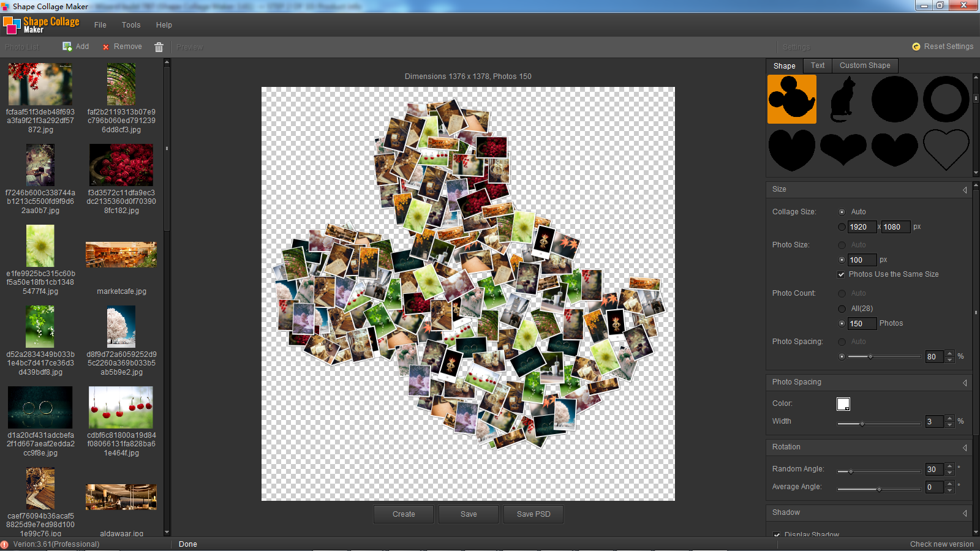Viewport: 980px width, 551px height.
Task: Toggle Photos Use the Same Size checkbox
Action: (842, 274)
